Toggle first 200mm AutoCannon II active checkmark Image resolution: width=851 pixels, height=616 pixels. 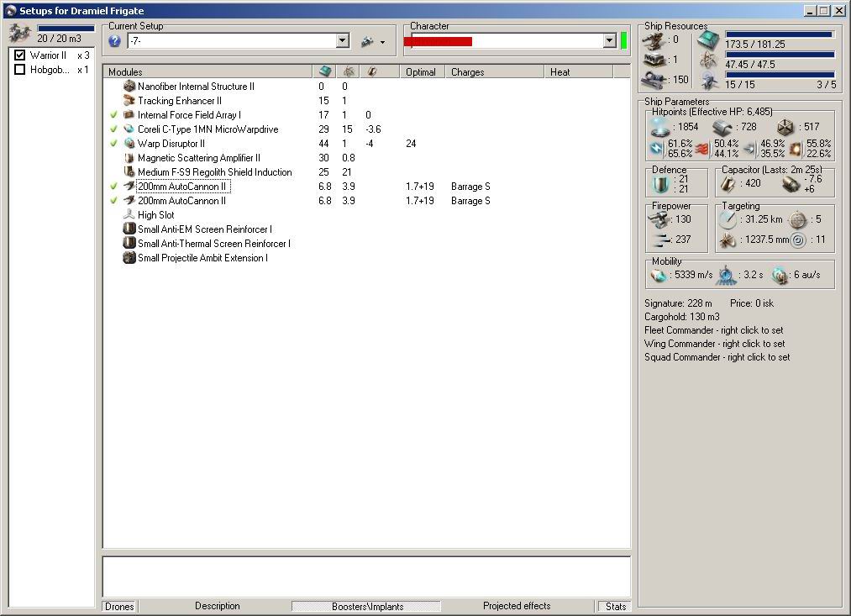[113, 187]
